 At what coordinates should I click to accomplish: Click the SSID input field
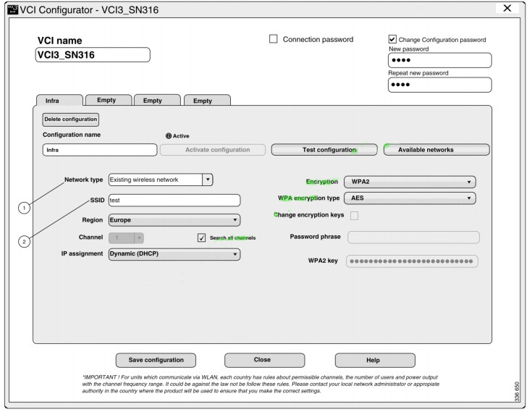click(x=174, y=201)
